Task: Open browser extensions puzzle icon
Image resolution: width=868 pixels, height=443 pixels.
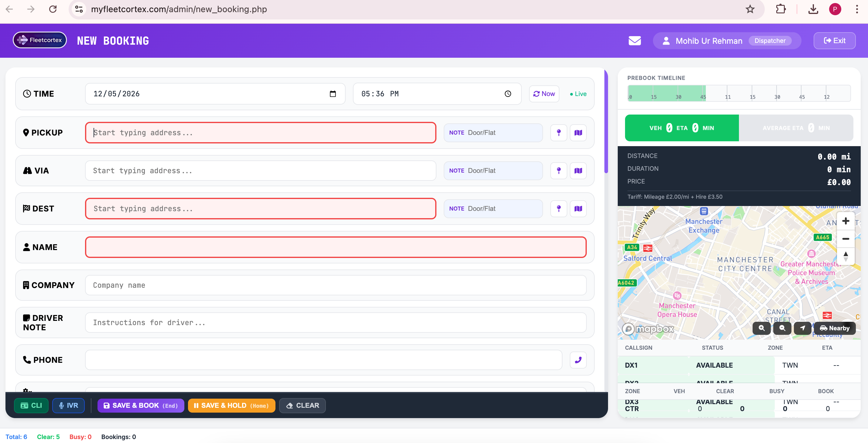Action: [781, 9]
